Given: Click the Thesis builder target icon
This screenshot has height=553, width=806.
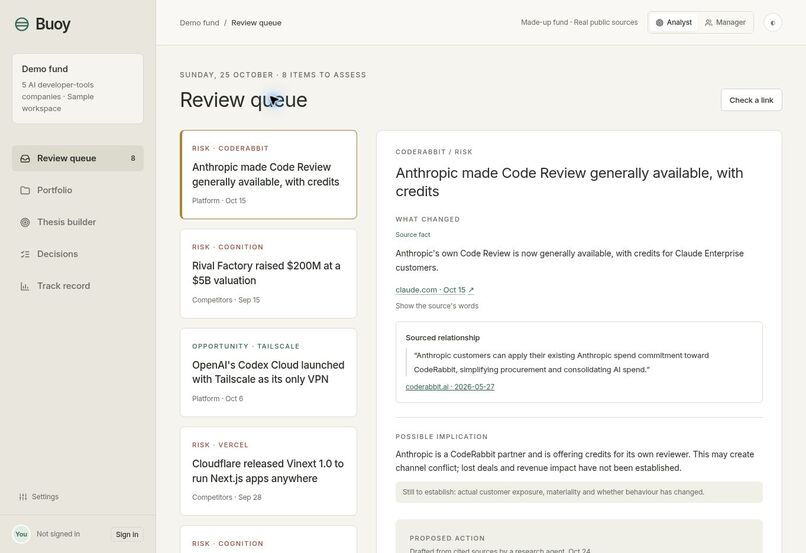Looking at the screenshot, I should point(25,223).
